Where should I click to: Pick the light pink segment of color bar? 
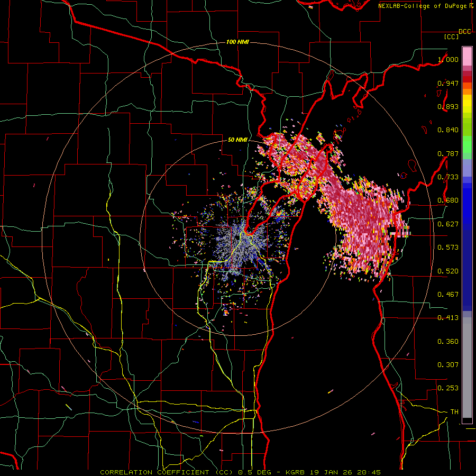467,56
